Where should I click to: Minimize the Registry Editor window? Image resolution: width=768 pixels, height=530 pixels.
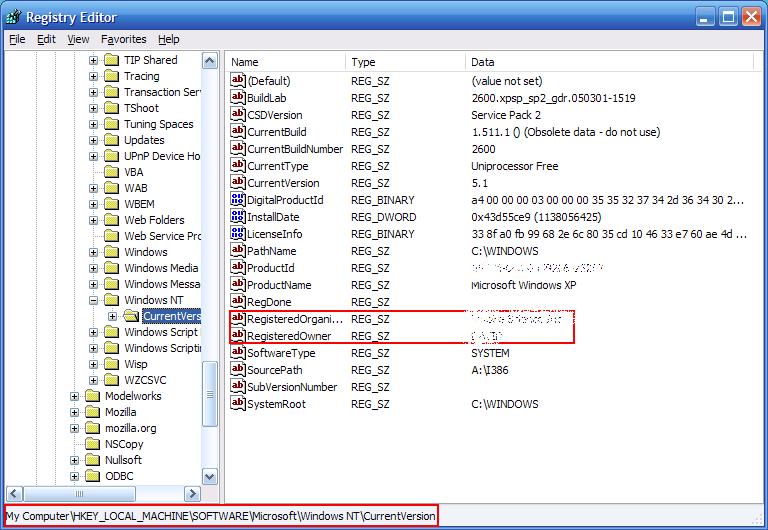point(705,18)
